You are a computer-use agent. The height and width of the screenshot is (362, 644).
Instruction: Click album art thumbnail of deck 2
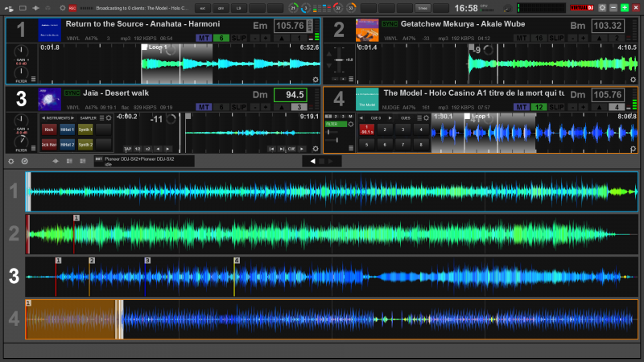point(367,30)
